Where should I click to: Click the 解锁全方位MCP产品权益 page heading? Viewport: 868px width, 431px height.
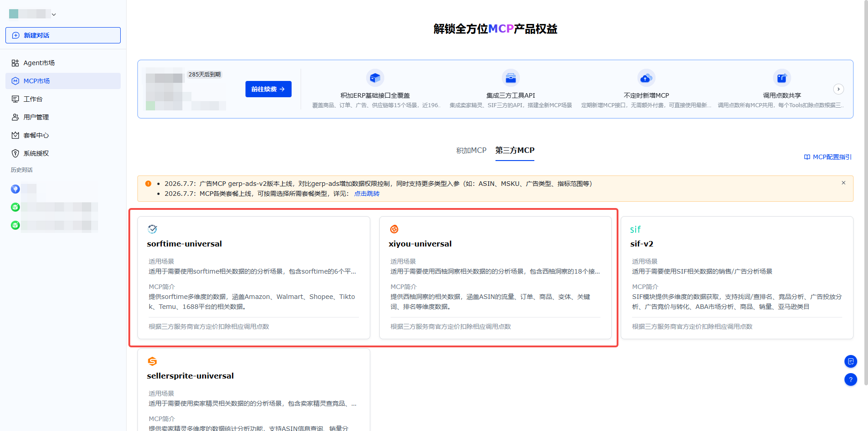pos(495,29)
